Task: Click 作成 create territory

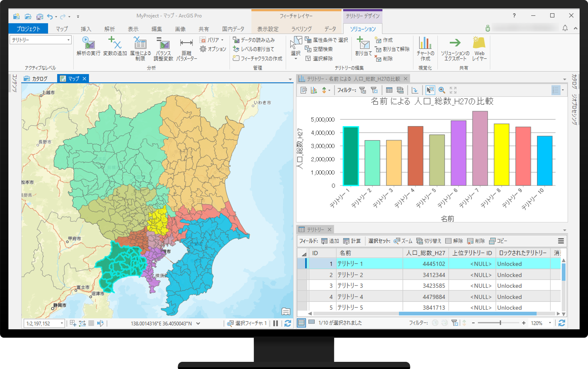Action: point(384,40)
